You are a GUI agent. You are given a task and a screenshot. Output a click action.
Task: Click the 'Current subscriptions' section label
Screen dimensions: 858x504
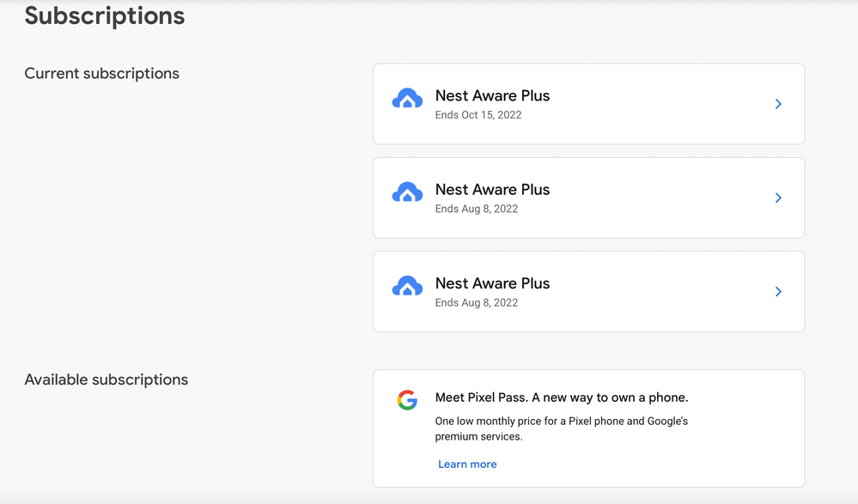(x=101, y=74)
